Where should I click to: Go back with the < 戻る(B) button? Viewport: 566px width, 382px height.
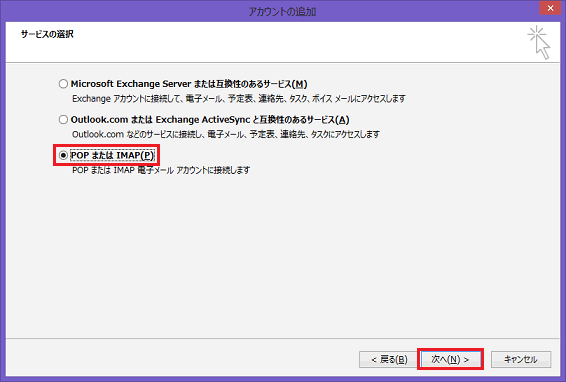[389, 359]
